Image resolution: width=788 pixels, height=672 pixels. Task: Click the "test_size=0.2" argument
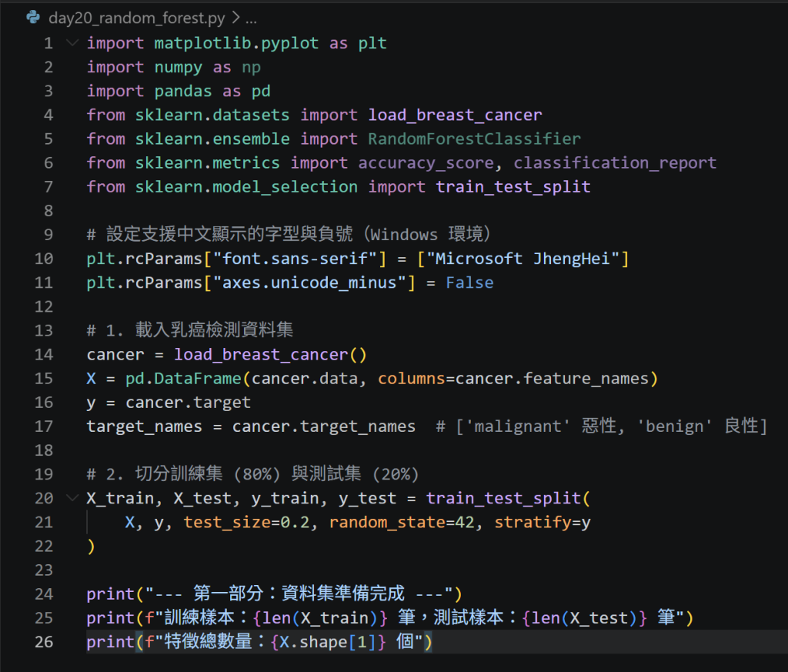(x=247, y=522)
